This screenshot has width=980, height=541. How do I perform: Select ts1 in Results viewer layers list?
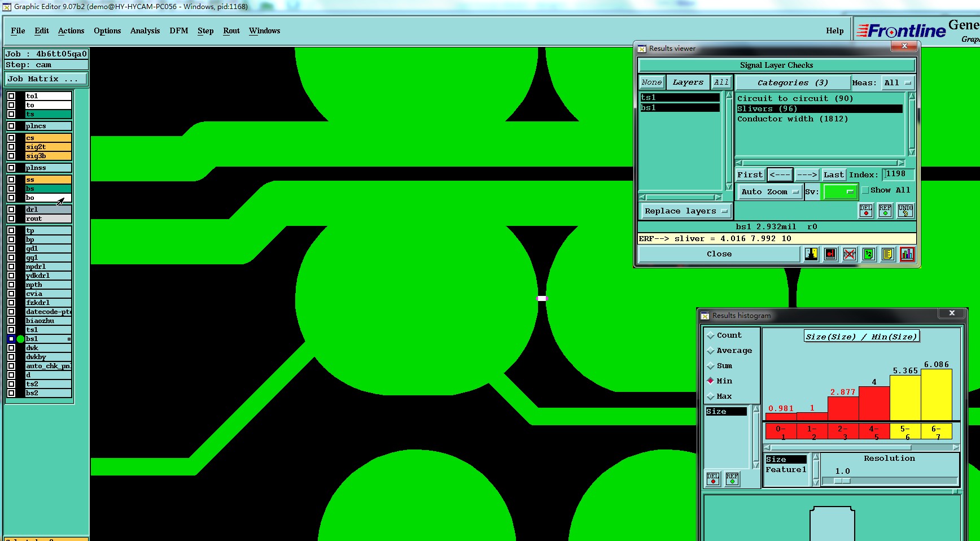680,98
